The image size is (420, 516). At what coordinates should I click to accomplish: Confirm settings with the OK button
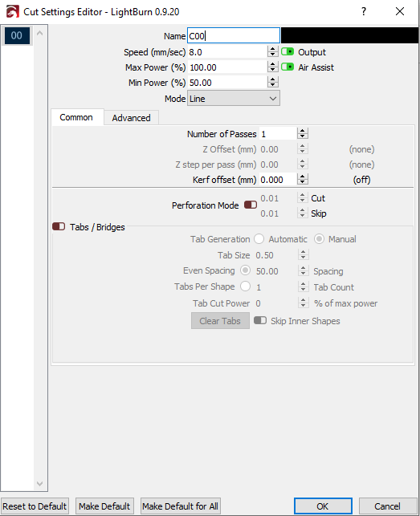(323, 506)
